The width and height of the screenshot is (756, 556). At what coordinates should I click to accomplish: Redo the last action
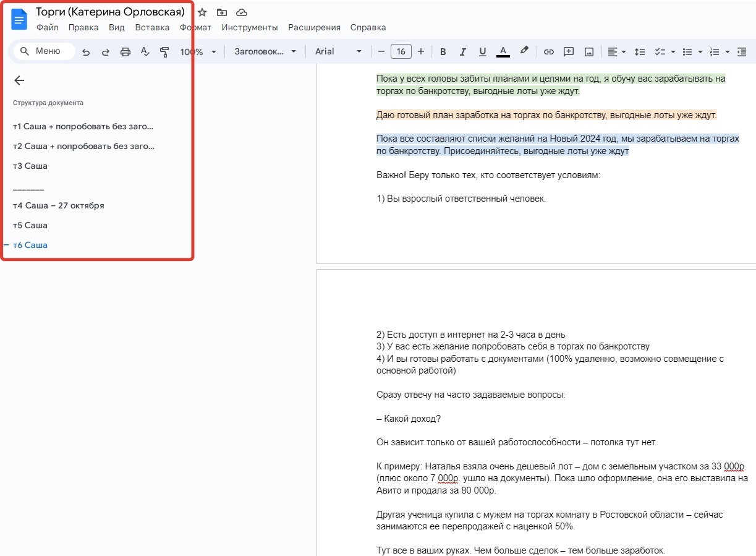tap(106, 52)
